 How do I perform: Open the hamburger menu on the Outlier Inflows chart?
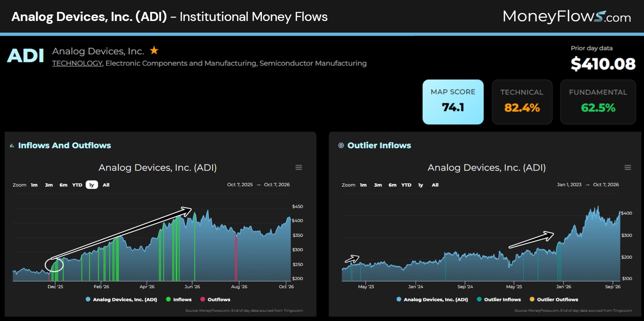click(x=628, y=167)
